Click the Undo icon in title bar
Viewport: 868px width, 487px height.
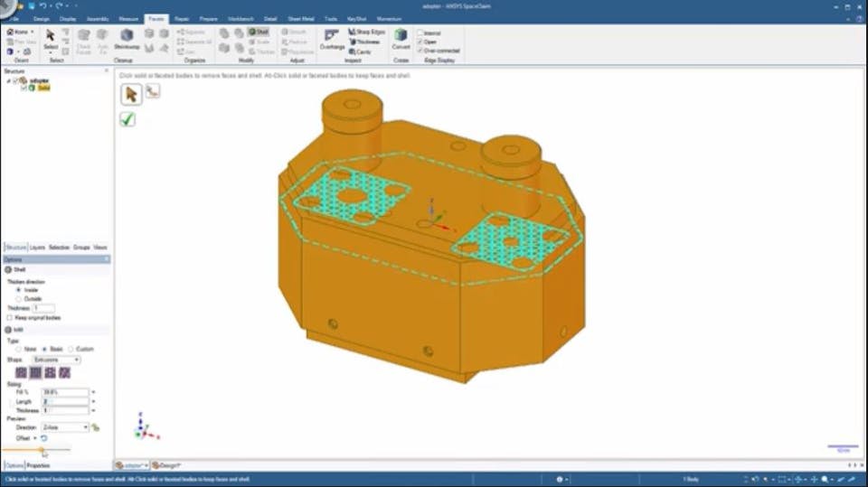(42, 6)
